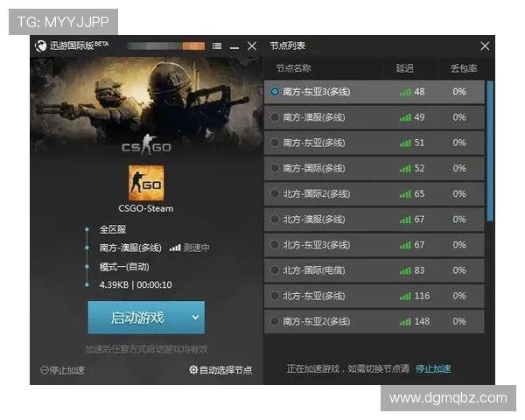
Task: Click the 0% loss in 南方-东亚2(多线) row
Action: (459, 321)
